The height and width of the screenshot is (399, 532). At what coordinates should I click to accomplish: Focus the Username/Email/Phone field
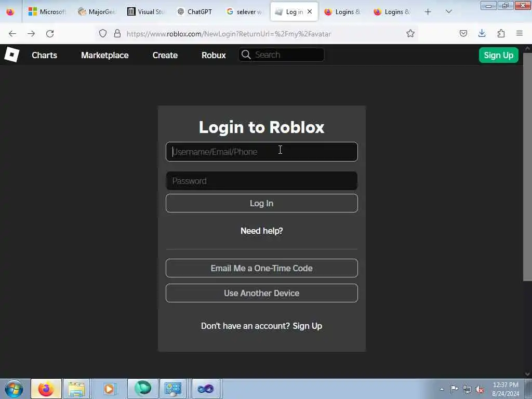(x=262, y=152)
